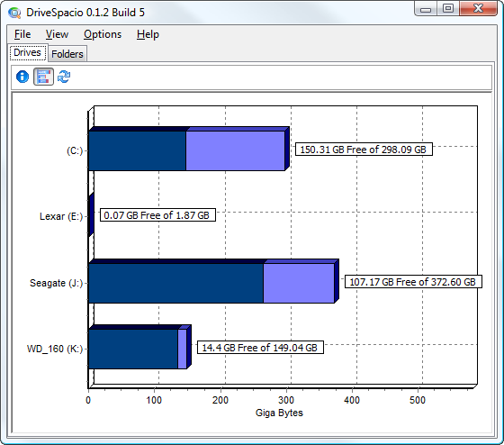This screenshot has width=504, height=445.
Task: Click the free space segment of C: bar
Action: (x=236, y=150)
